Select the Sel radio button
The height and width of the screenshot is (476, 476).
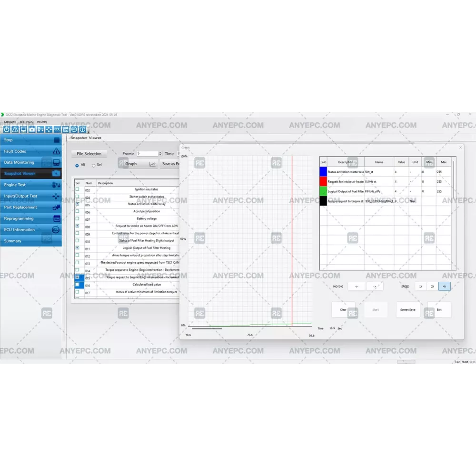pyautogui.click(x=93, y=165)
